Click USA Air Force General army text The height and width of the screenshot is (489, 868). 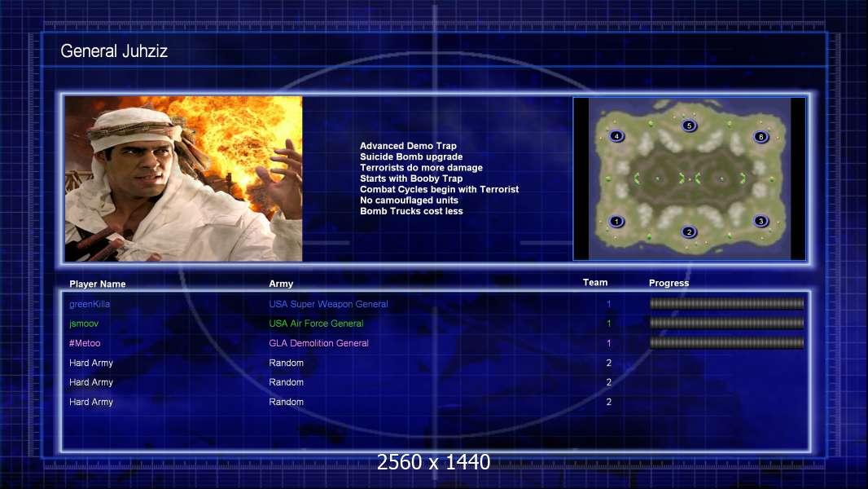(316, 324)
